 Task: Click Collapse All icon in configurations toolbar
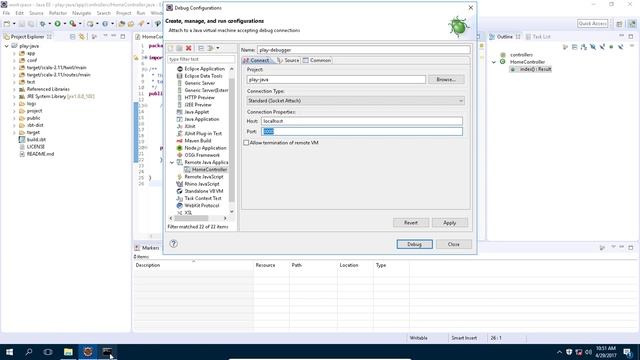pyautogui.click(x=201, y=48)
